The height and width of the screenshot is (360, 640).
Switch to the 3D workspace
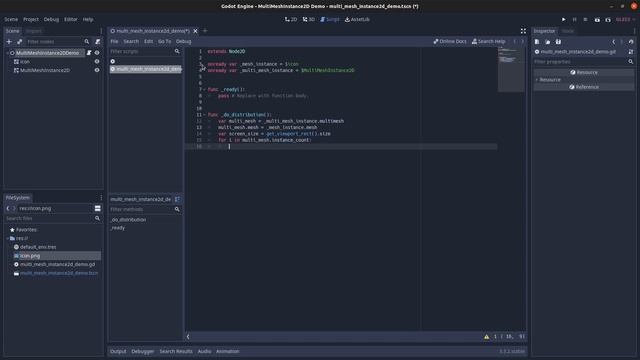click(309, 19)
